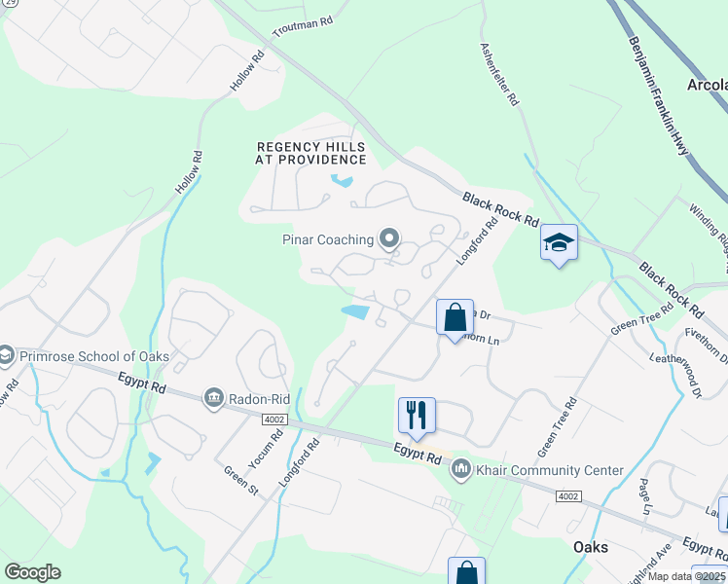Select the Regency Hills at Providence label
The image size is (728, 584).
[x=310, y=153]
